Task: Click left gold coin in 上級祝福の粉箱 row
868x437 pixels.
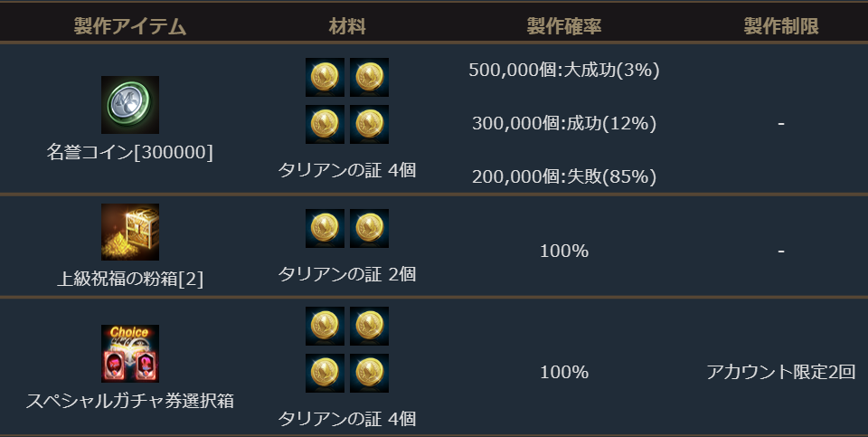Action: 325,228
